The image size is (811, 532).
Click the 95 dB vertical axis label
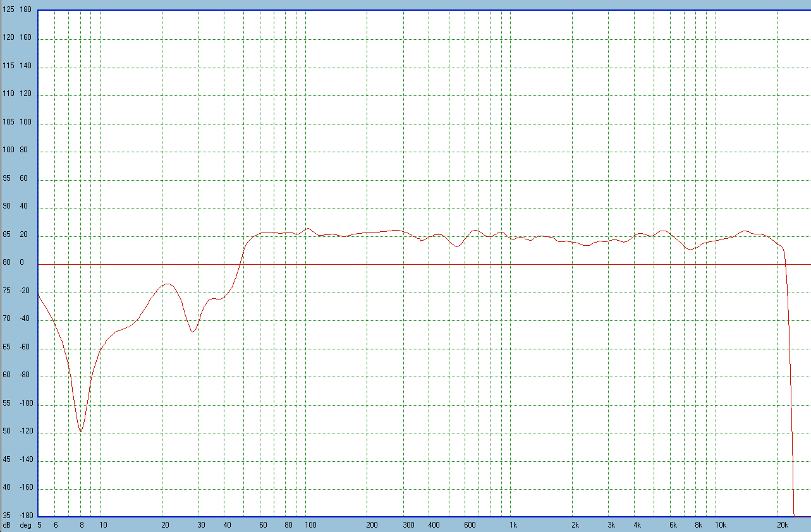(7, 179)
